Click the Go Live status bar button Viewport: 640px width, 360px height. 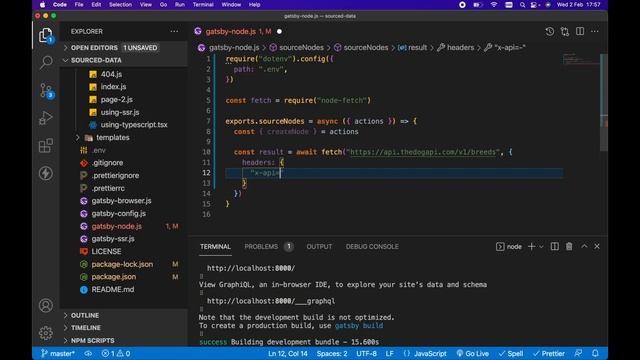[472, 353]
